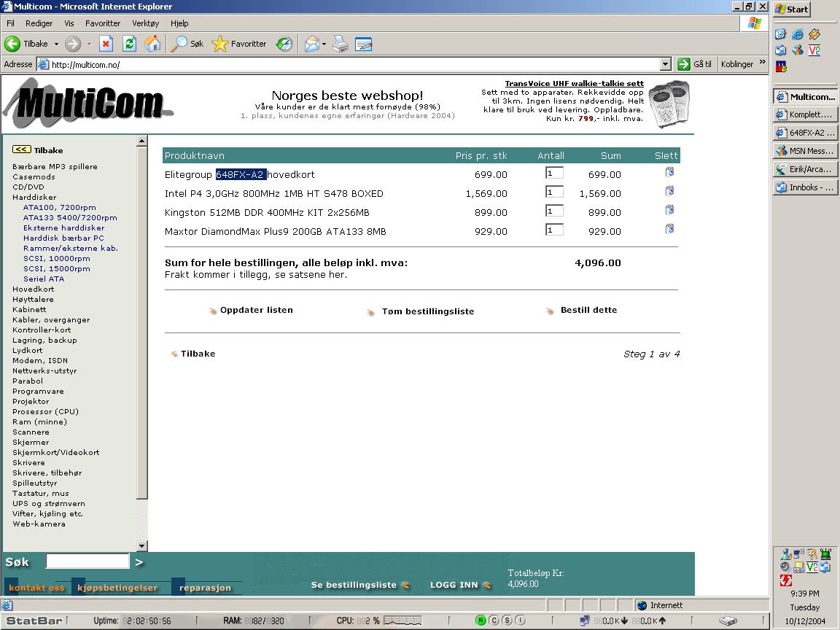Click the Søk search input field
Viewport: 840px width, 630px height.
coord(87,561)
